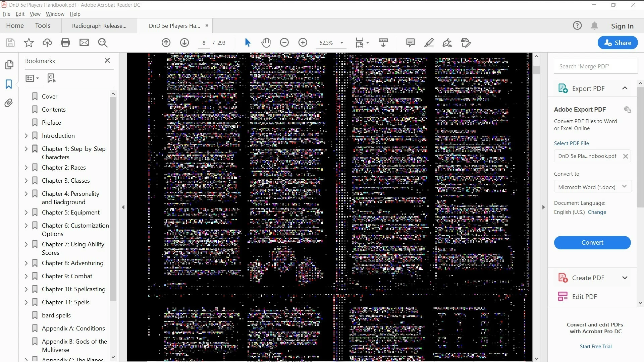This screenshot has width=644, height=362.
Task: Click the Print file icon
Action: click(x=65, y=43)
